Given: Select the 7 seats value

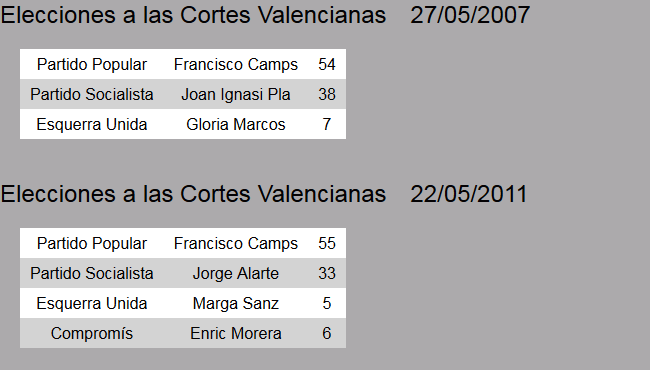Looking at the screenshot, I should click(327, 124).
